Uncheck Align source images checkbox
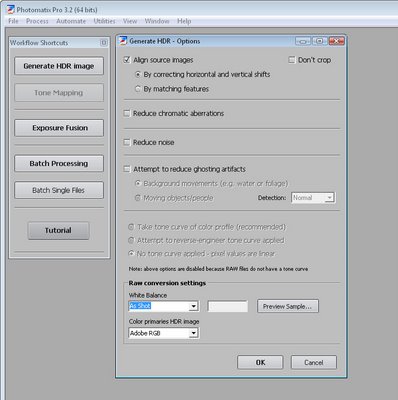 127,60
